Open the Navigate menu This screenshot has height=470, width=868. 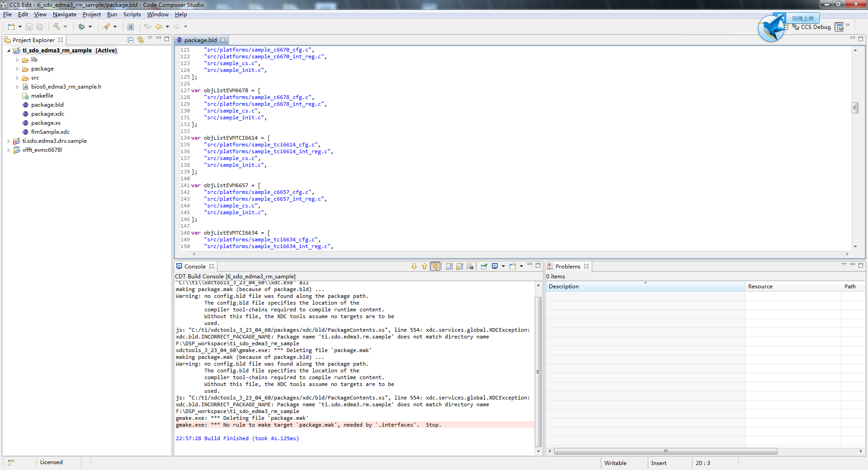[65, 14]
